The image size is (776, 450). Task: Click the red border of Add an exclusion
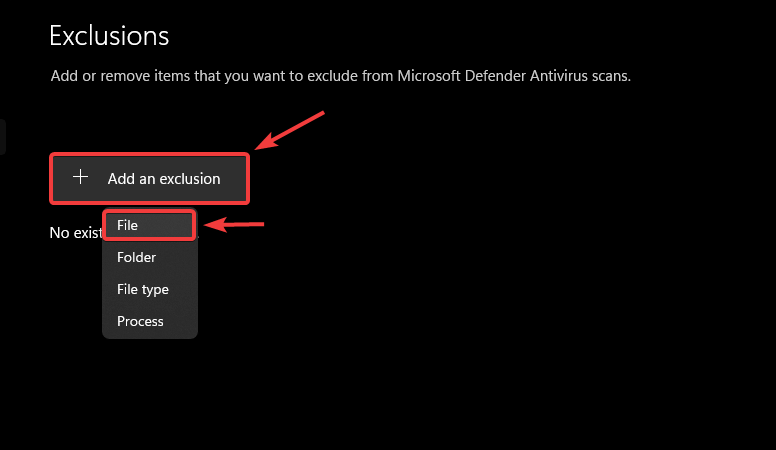coord(248,178)
